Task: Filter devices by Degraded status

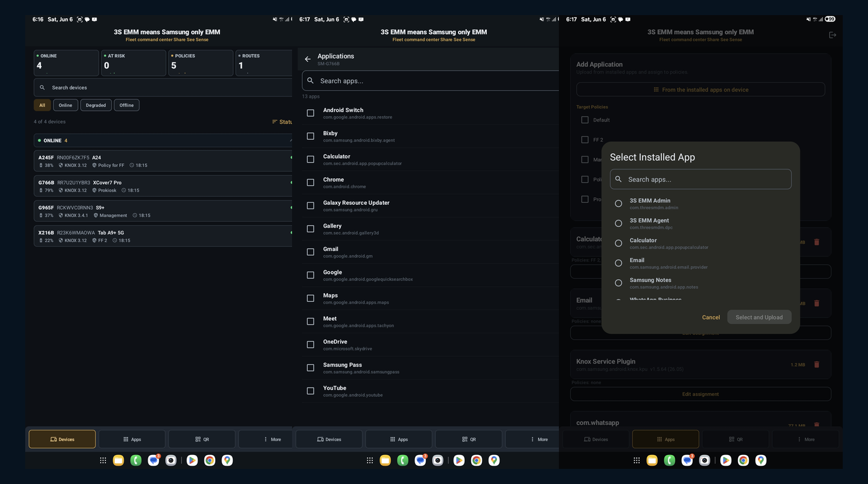Action: [x=96, y=105]
